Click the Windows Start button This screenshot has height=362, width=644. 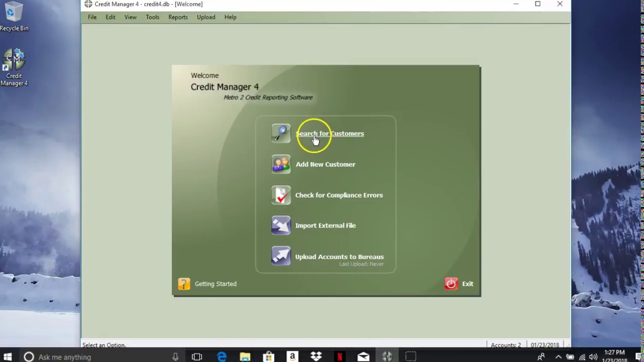click(x=8, y=357)
